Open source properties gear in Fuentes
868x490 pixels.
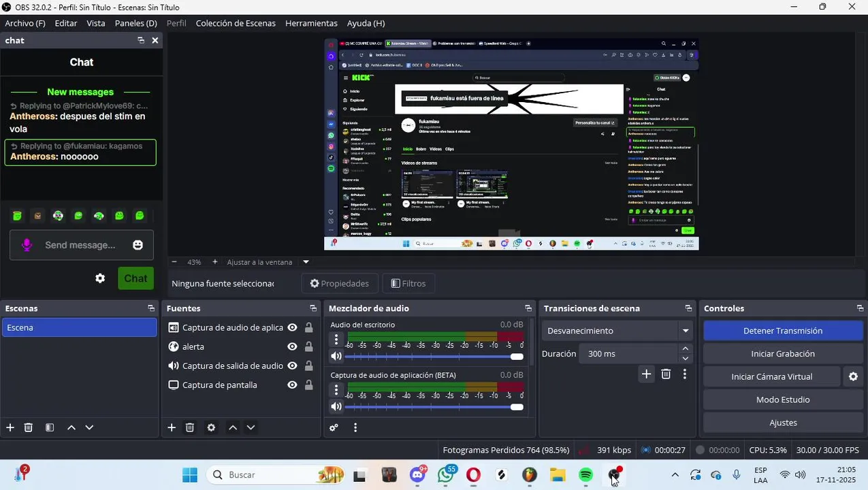pyautogui.click(x=211, y=427)
